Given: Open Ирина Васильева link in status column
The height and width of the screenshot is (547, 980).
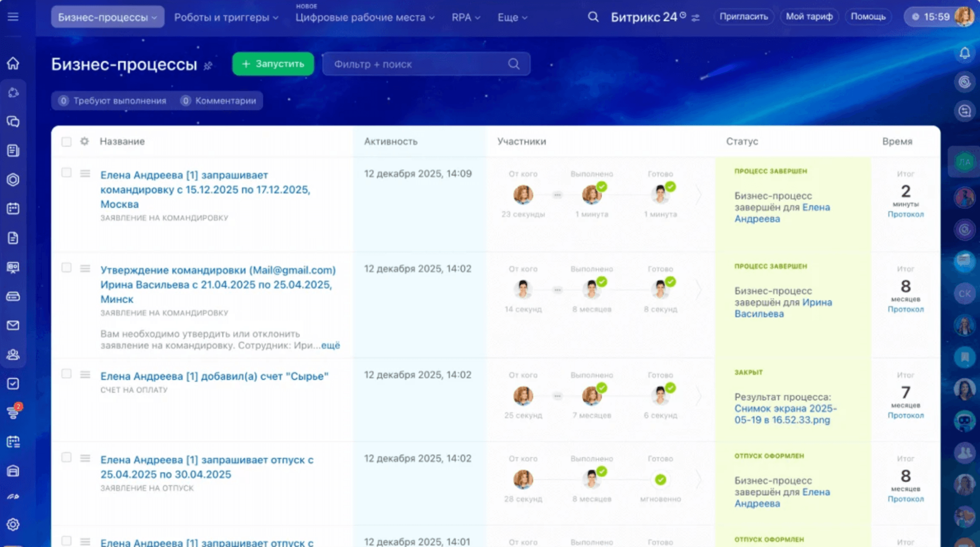Looking at the screenshot, I should pyautogui.click(x=783, y=308).
